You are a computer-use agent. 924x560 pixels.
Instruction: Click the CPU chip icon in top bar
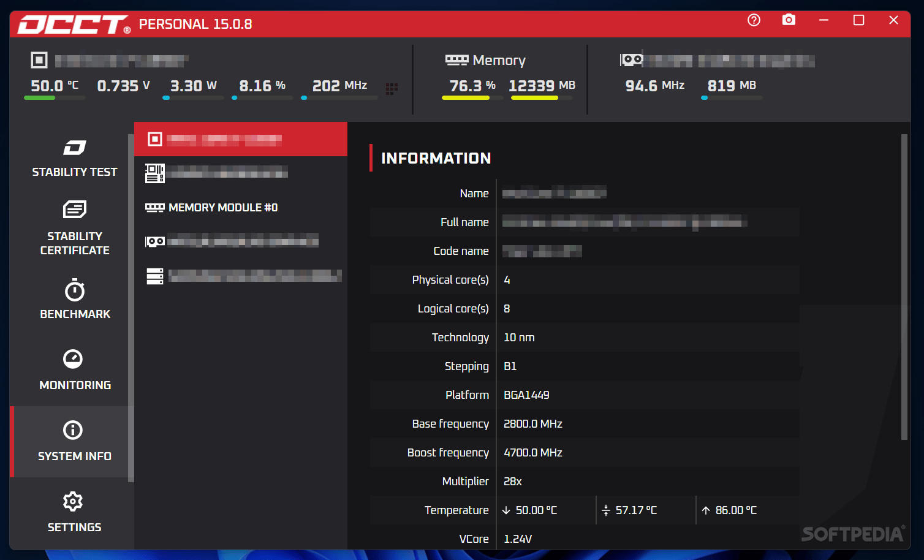(39, 60)
